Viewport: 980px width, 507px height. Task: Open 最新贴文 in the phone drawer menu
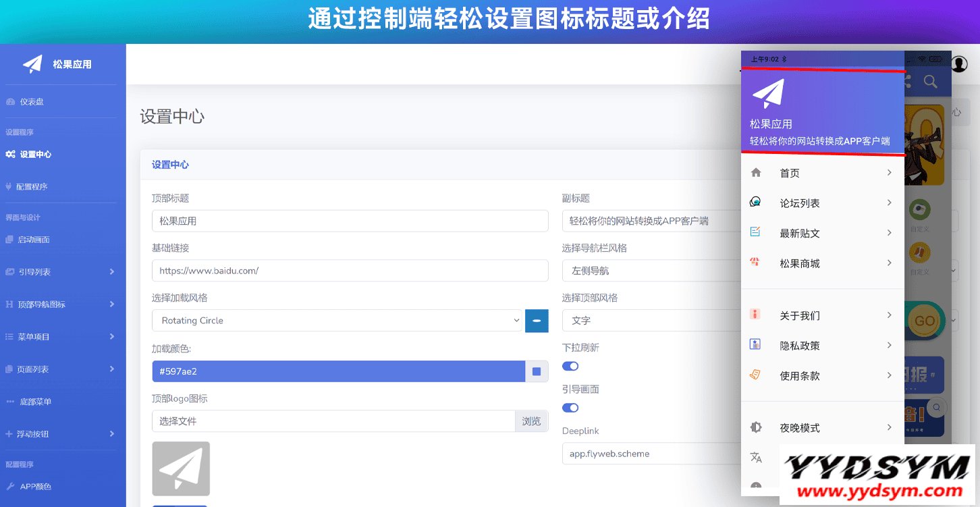coord(822,234)
